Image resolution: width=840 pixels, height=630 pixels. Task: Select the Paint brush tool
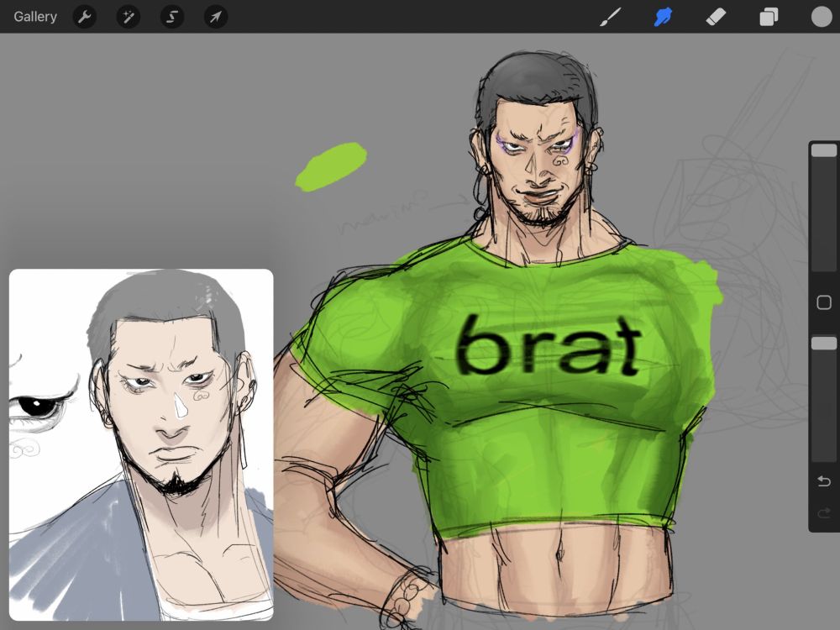point(610,17)
